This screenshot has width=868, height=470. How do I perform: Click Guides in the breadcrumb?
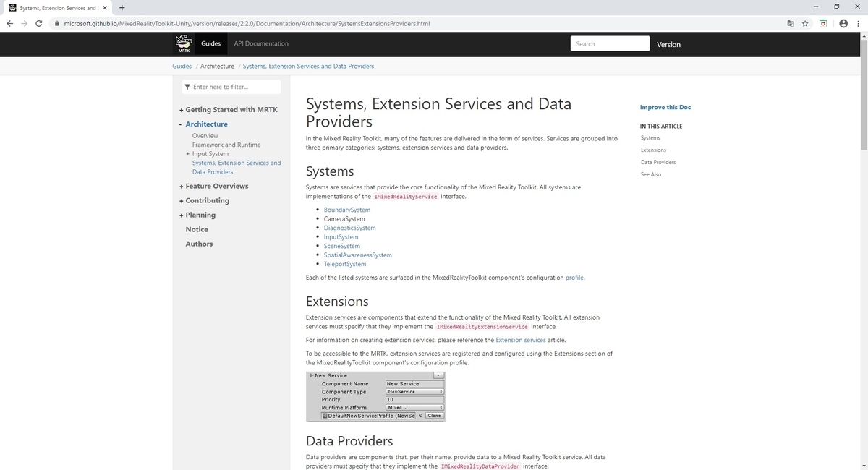point(182,66)
